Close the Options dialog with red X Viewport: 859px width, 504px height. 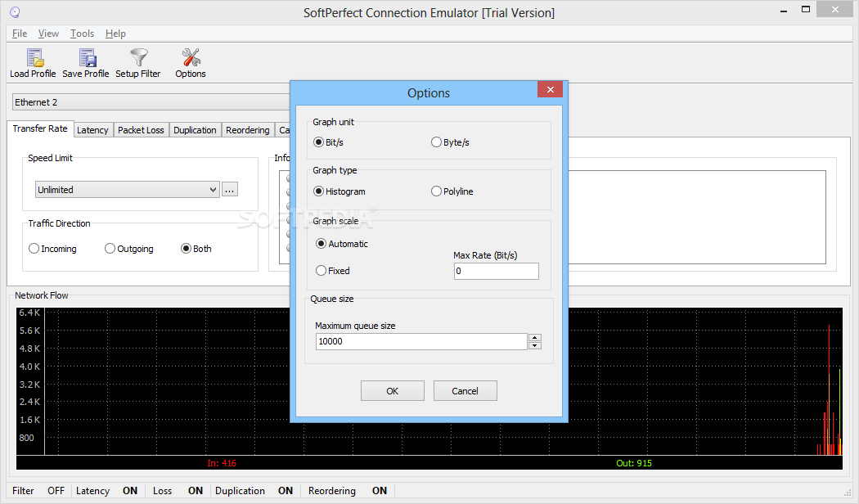click(550, 89)
